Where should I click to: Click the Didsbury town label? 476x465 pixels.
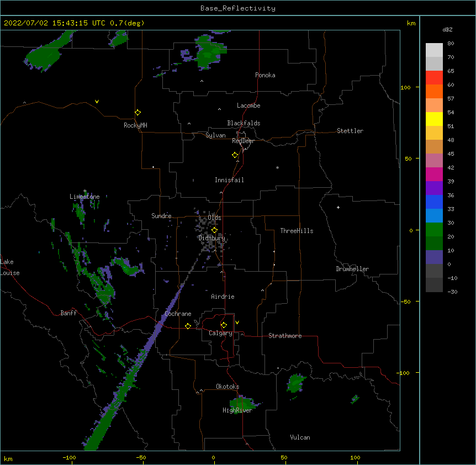point(211,238)
